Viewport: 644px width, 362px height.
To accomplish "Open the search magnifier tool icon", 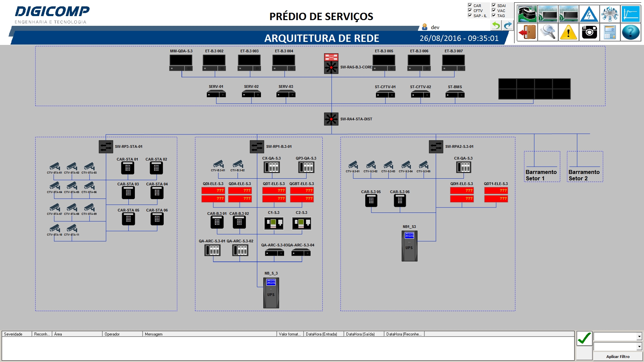I will pyautogui.click(x=548, y=32).
